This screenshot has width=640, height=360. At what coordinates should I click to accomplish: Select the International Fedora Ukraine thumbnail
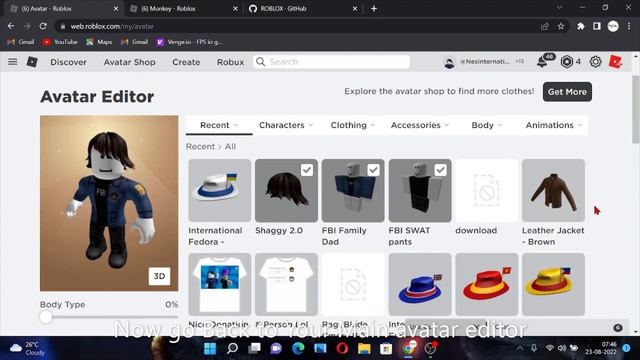[220, 191]
